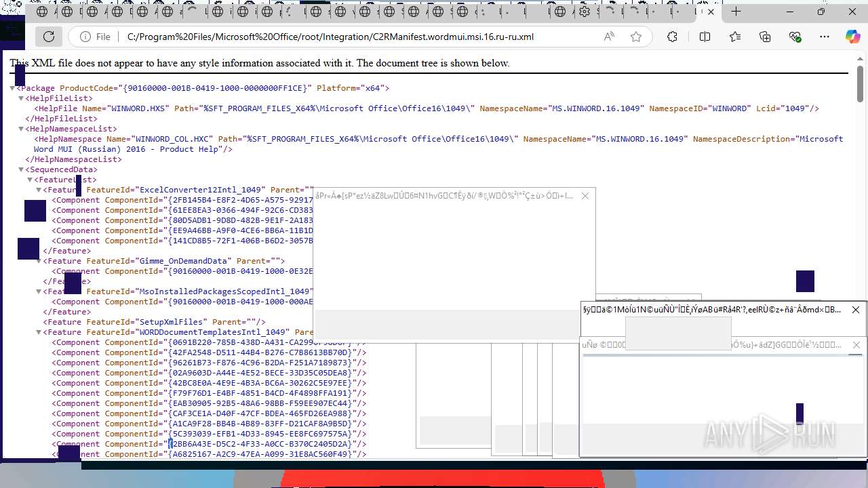Collapse the HelpFileList node
This screenshot has width=868, height=488.
tap(20, 98)
